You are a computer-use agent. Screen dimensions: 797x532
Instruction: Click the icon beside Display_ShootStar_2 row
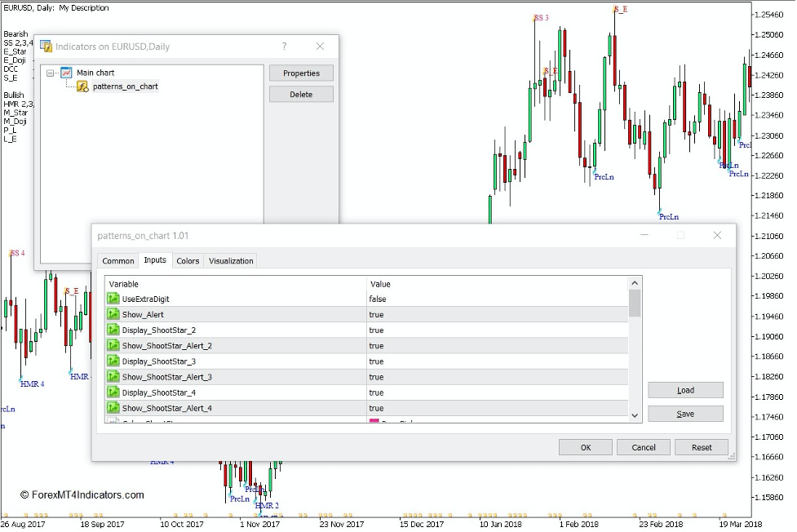click(x=113, y=330)
